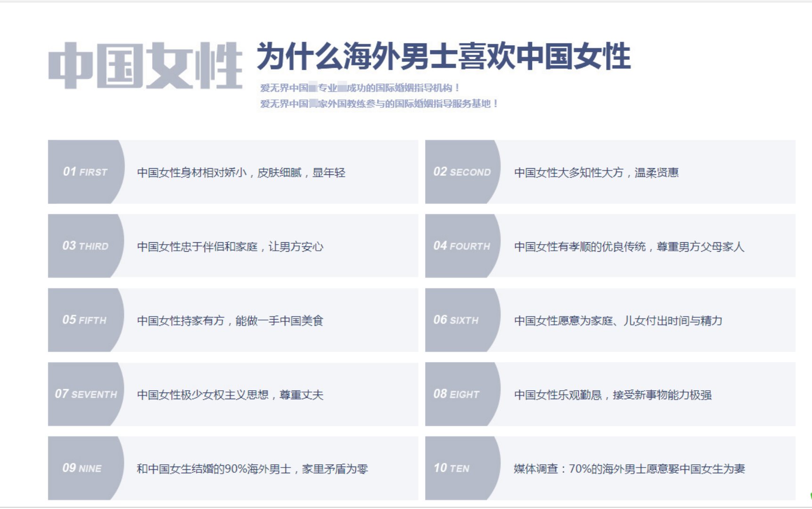
Task: Click the subtitle line ending with 国际婚姻指导机构
Action: tap(360, 88)
